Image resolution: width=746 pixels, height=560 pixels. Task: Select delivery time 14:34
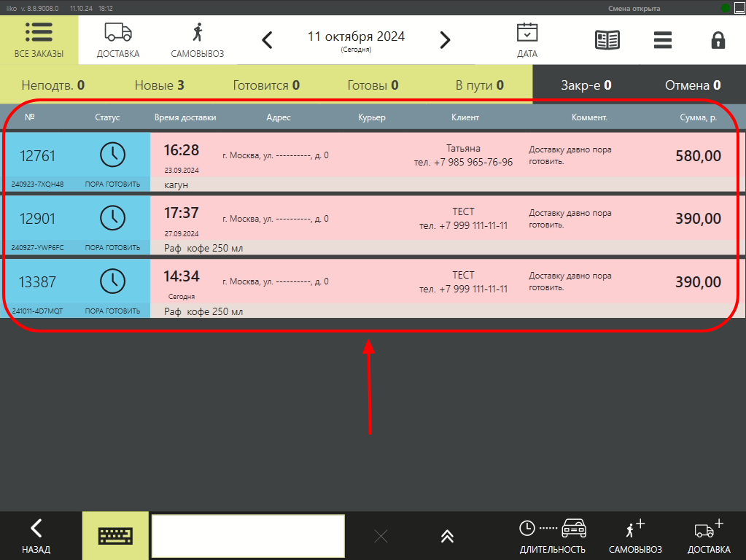click(182, 276)
